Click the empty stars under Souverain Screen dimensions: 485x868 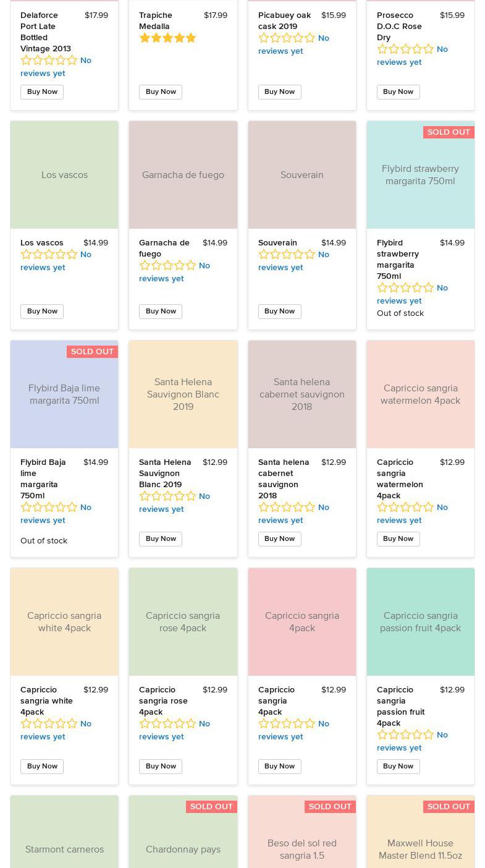coord(287,255)
